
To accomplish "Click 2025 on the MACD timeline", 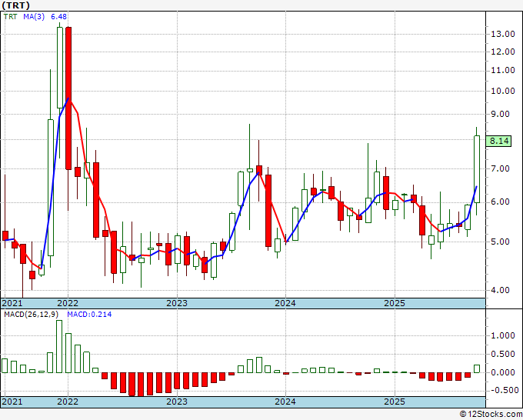I will pyautogui.click(x=395, y=402).
